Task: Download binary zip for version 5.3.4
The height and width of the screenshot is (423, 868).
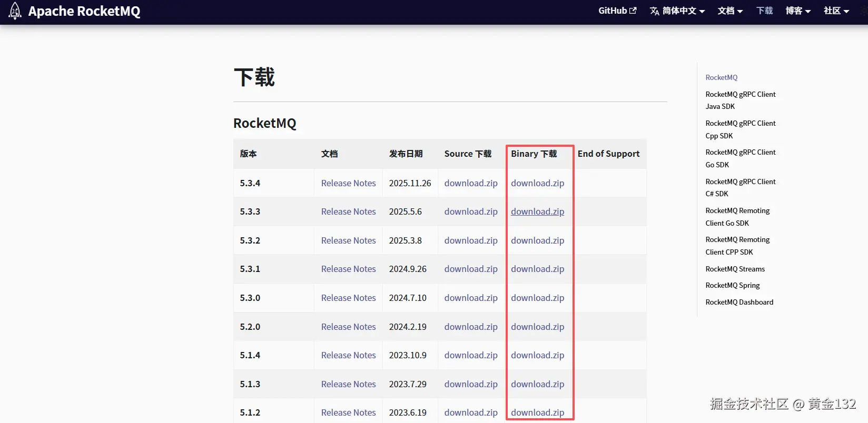Action: (x=537, y=183)
